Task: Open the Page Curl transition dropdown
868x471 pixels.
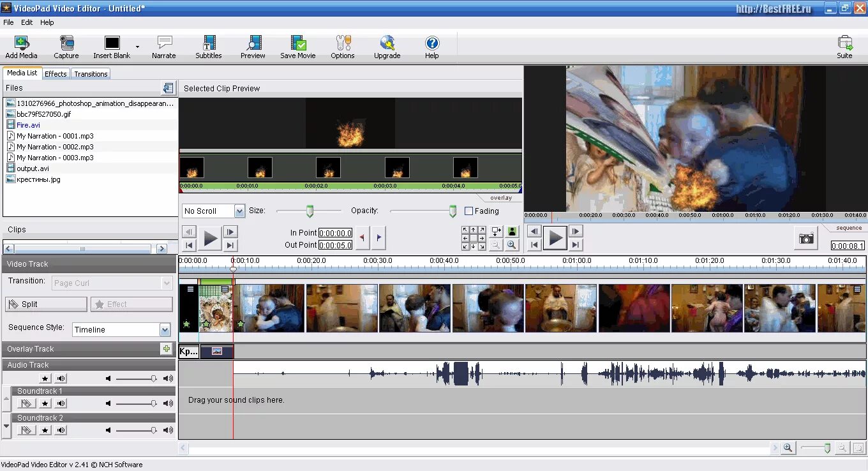Action: (x=112, y=283)
